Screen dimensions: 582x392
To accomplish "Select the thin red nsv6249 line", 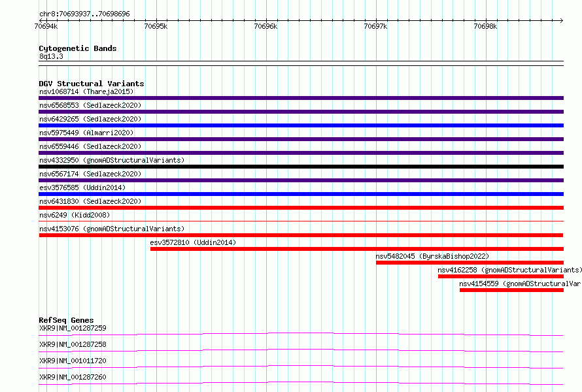I will [301, 221].
